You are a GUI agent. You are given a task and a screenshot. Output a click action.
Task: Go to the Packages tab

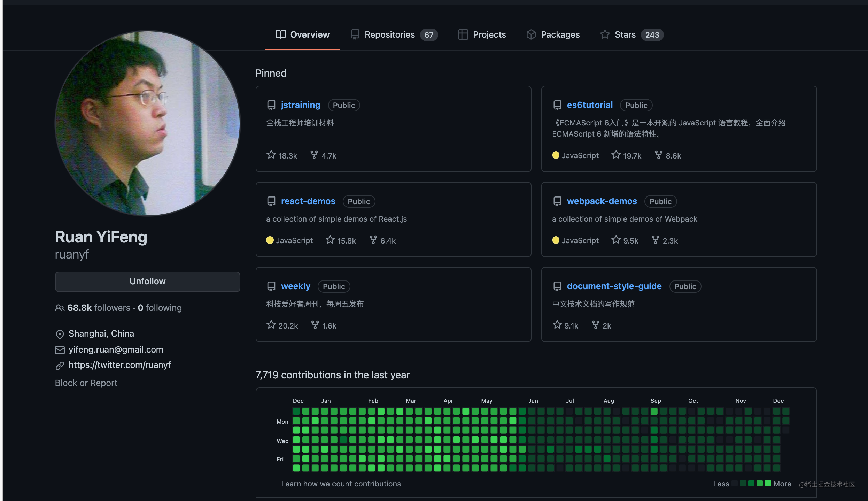coord(553,34)
